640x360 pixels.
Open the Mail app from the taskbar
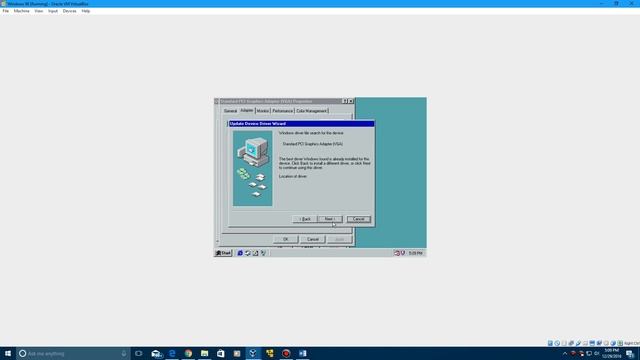pyautogui.click(x=156, y=353)
